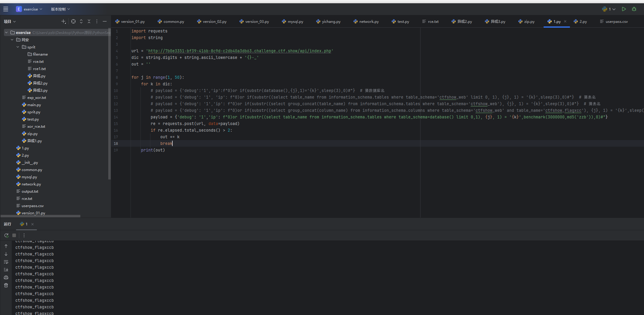Select the 运行 panel label
This screenshot has height=315, width=644.
pos(8,224)
